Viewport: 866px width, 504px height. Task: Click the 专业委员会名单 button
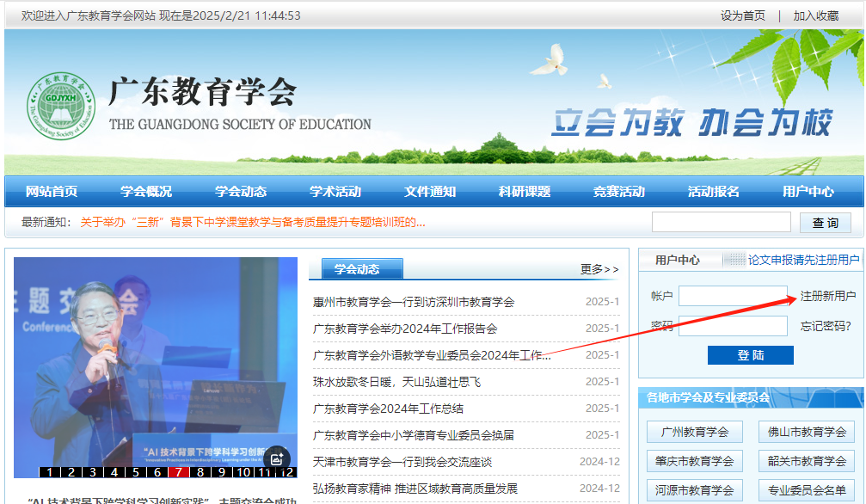807,490
